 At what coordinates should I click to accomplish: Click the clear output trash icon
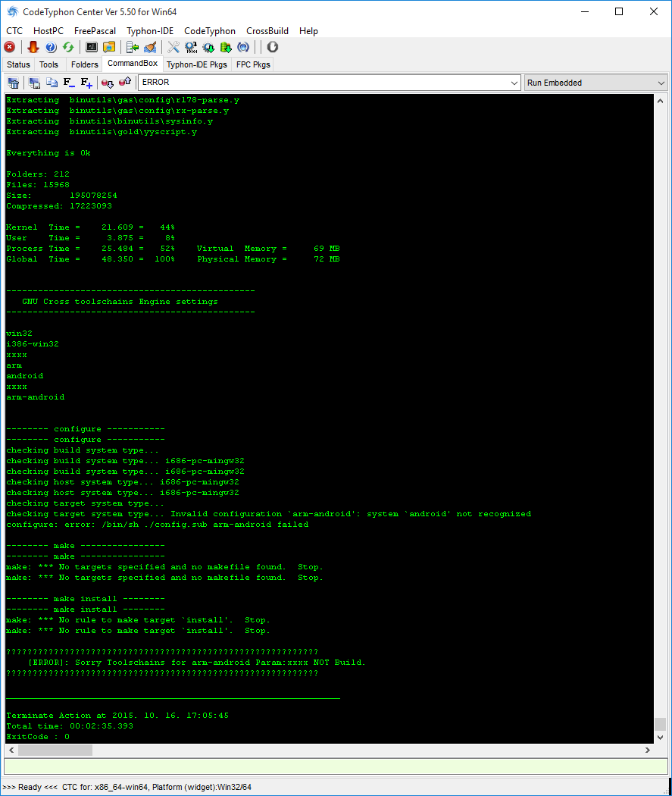14,82
